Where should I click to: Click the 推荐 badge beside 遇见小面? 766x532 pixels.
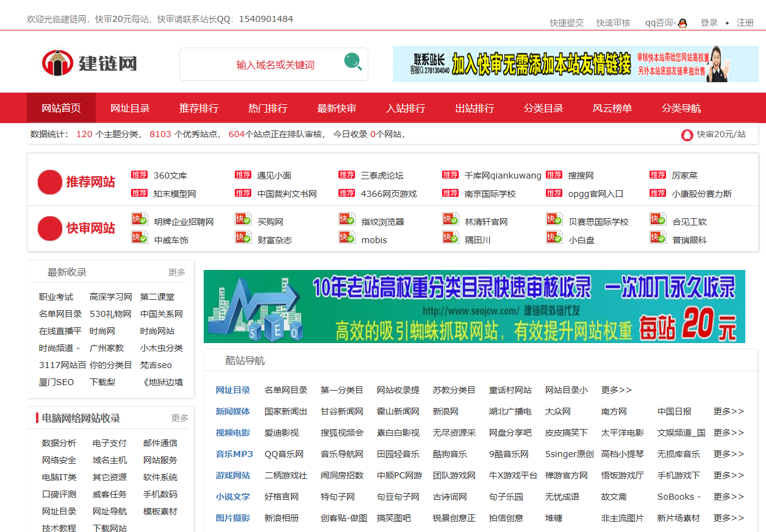coord(243,175)
